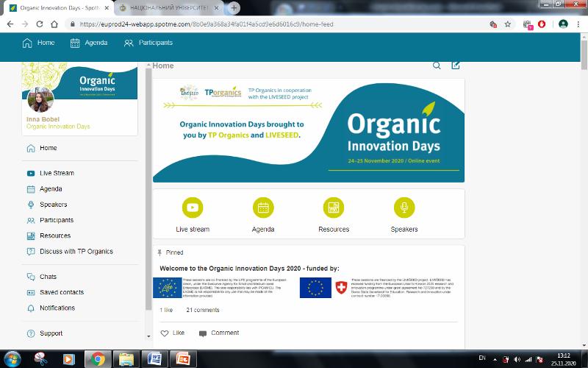Viewport: 588px width, 368px height.
Task: Open file explorer from the taskbar
Action: [126, 359]
